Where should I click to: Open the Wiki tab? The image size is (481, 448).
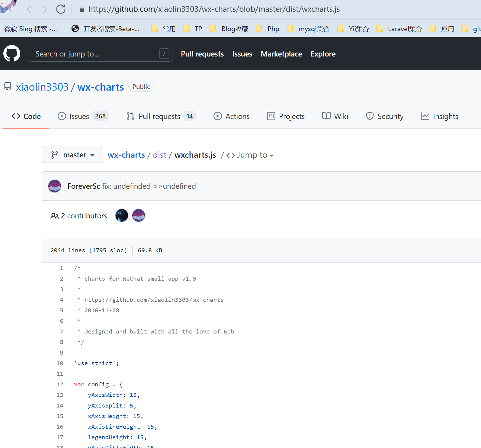(x=335, y=116)
